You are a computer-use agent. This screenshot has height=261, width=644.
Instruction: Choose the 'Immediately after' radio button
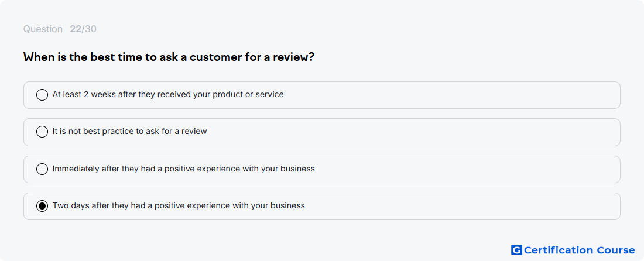(x=42, y=169)
